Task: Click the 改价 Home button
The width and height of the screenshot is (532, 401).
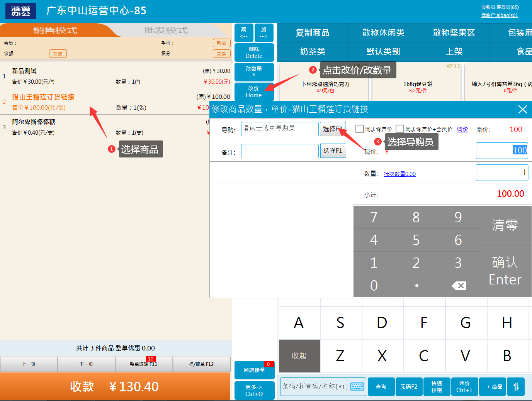Action: pyautogui.click(x=254, y=92)
